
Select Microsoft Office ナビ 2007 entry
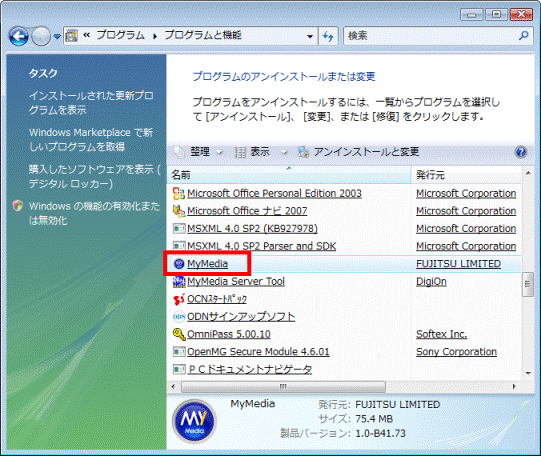247,211
